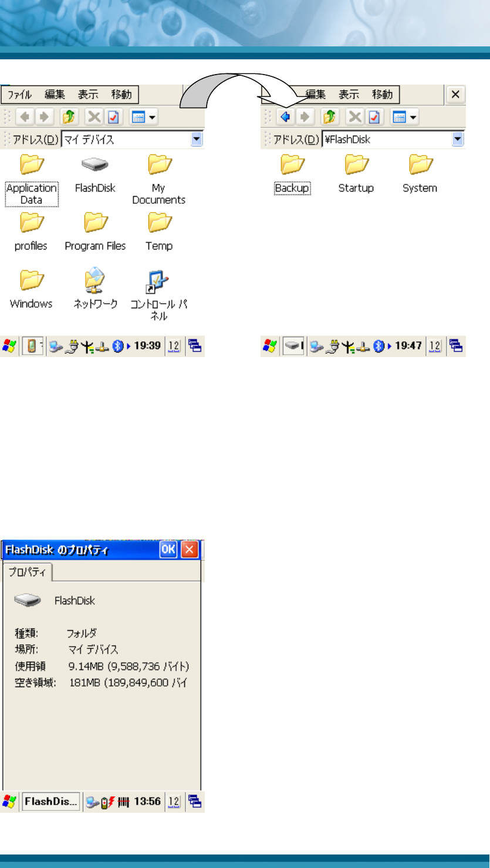
Task: Open 編集 menu in ¥FlashDisk window
Action: (316, 94)
